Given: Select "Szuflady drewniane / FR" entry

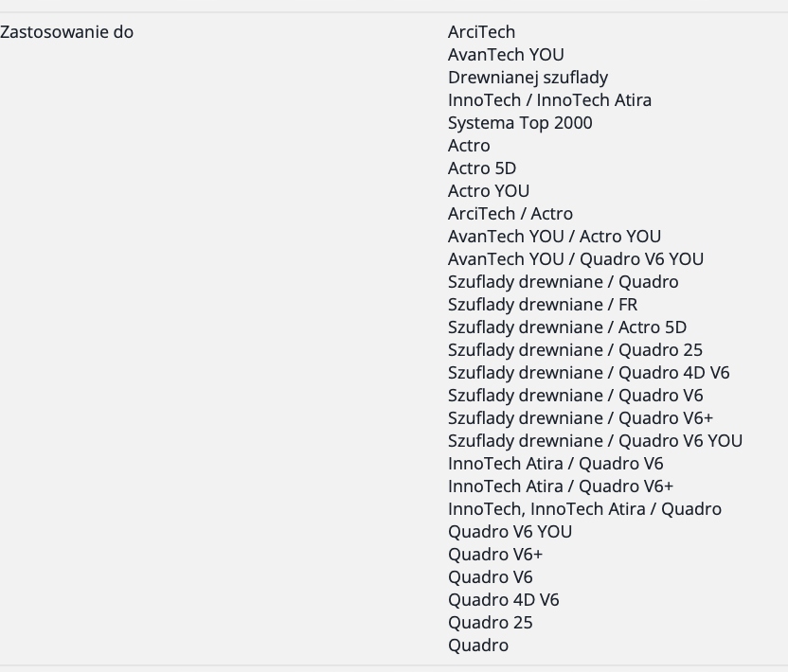Looking at the screenshot, I should [543, 305].
